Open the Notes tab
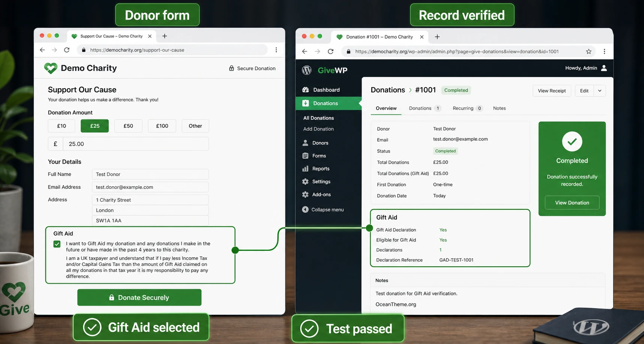Screen dimensions: 644x344 click(x=499, y=108)
